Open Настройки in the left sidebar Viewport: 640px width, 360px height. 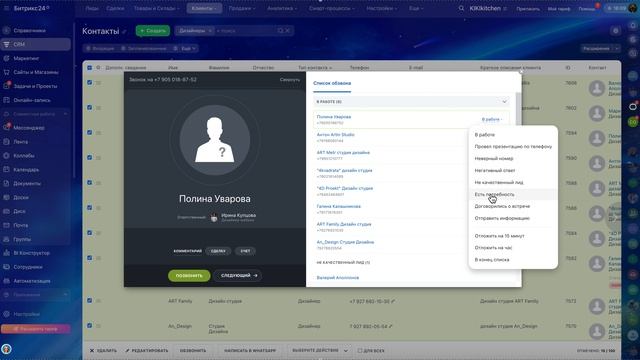coord(27,314)
